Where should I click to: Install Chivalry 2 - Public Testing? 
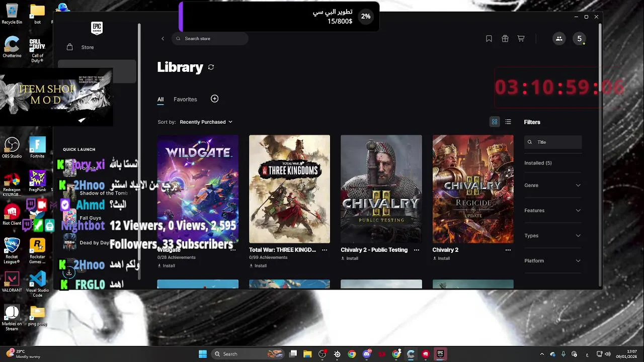point(349,258)
